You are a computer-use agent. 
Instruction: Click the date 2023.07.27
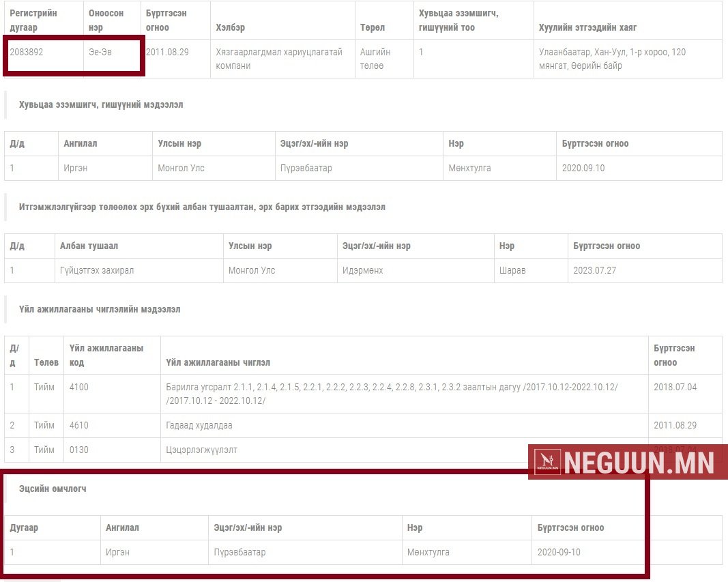594,270
